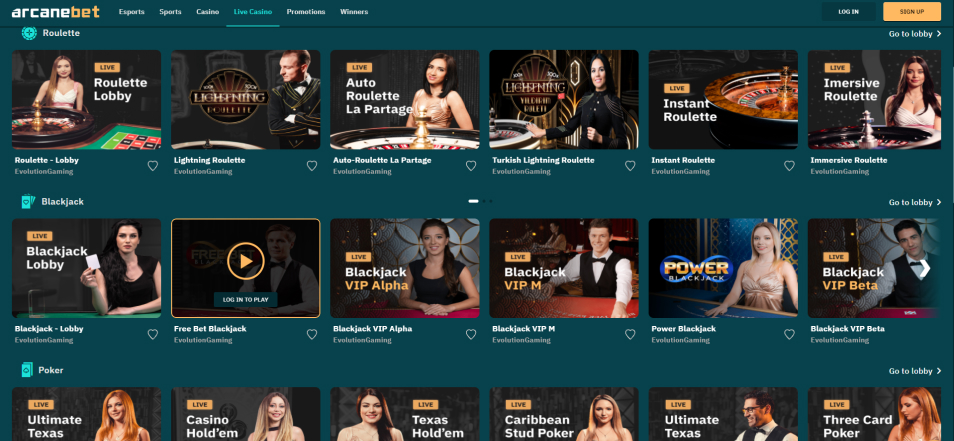This screenshot has height=441, width=954.
Task: Click heart icon for Power Blackjack
Action: (789, 334)
